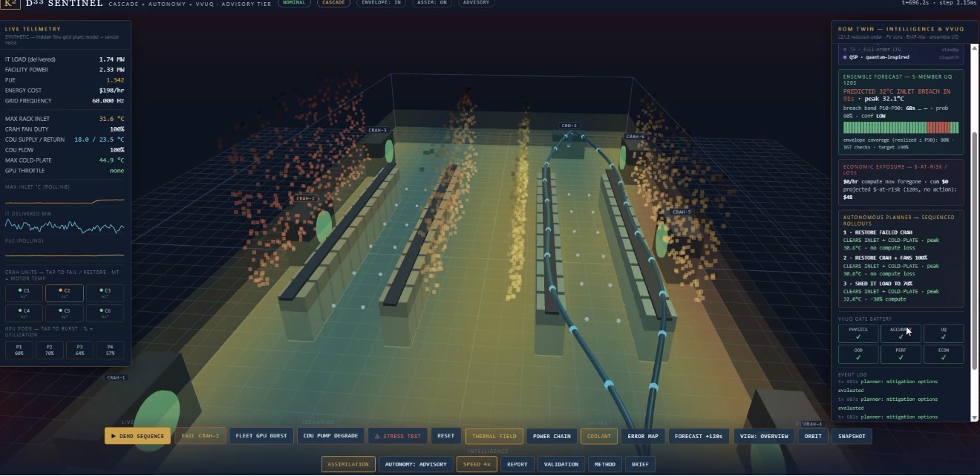Click the CRAH-2 label in 3D view
The image size is (980, 476).
305,198
